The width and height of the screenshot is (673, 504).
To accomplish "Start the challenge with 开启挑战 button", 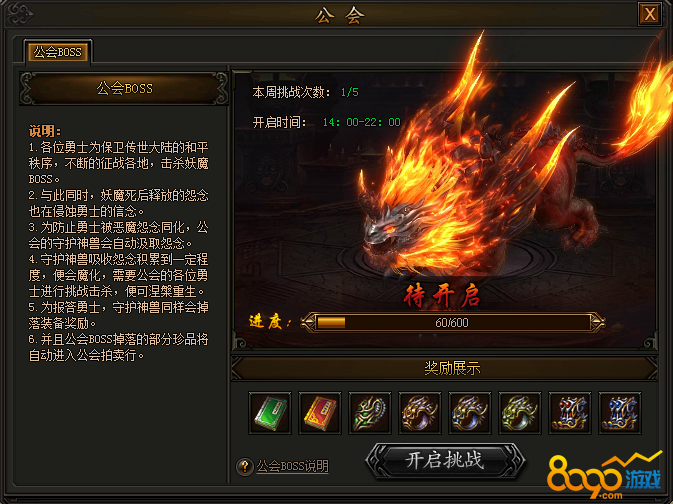I will point(445,460).
